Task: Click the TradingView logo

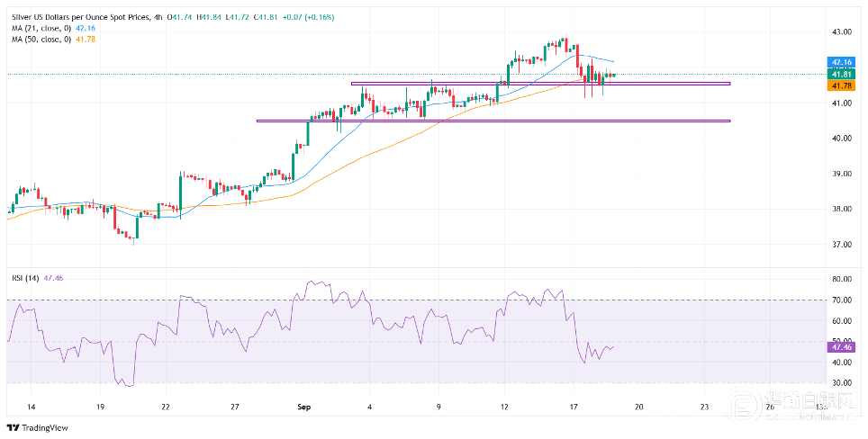Action: pyautogui.click(x=37, y=428)
